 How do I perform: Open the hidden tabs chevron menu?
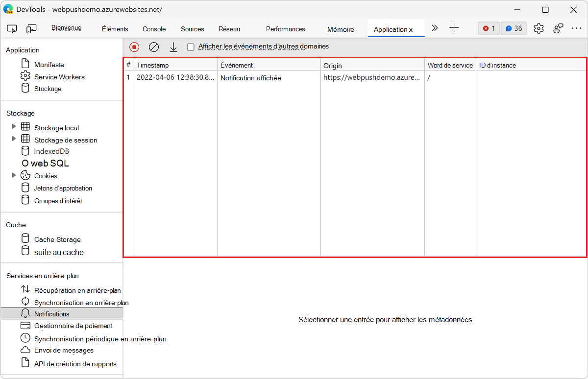click(x=434, y=28)
